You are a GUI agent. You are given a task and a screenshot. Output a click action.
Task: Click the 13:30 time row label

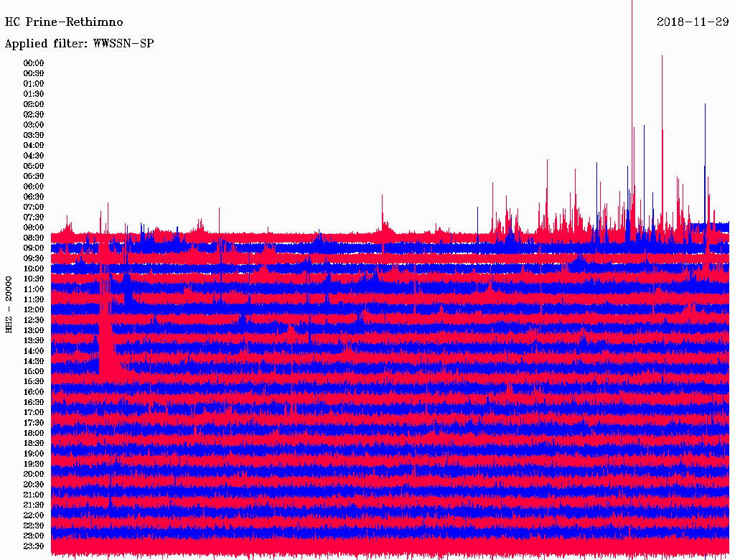[x=34, y=340]
